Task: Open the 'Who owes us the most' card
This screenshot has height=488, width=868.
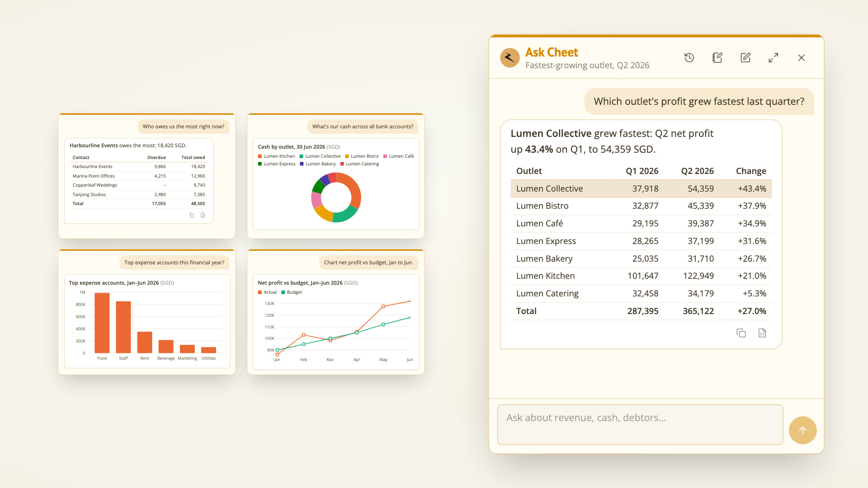Action: (147, 176)
